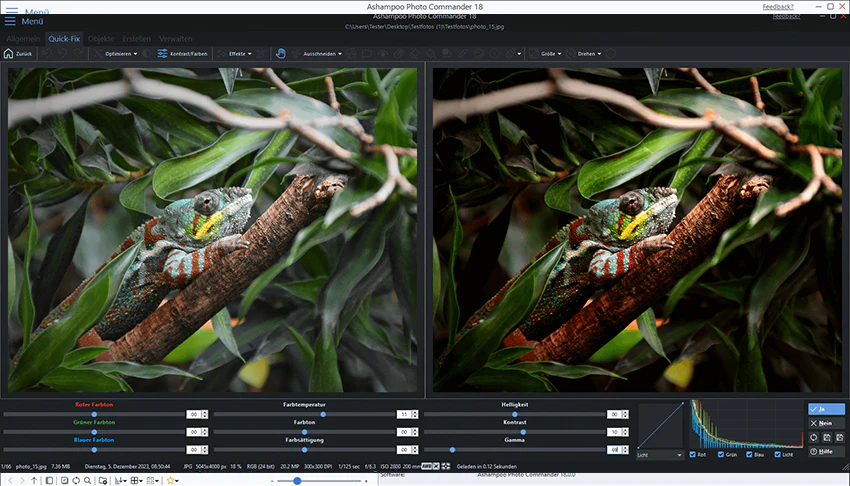Uncheck the Rot histogram checkbox
Viewport: 850px width, 486px height.
692,455
